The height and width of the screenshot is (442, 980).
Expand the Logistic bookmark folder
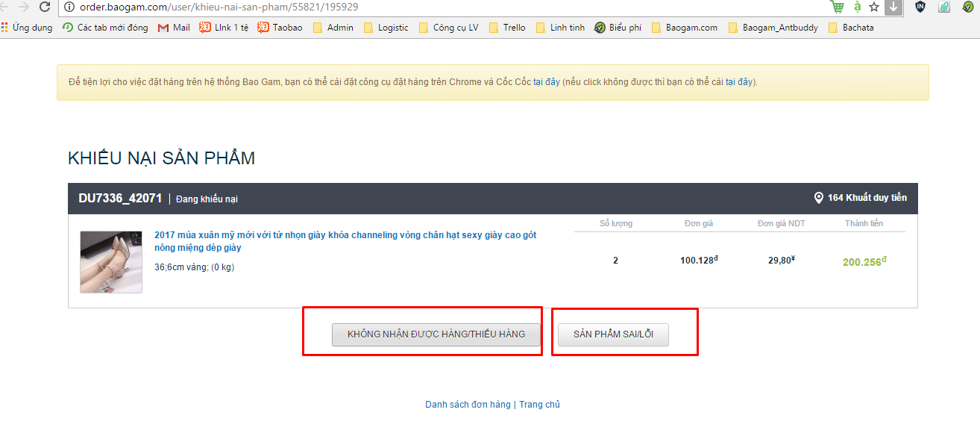386,28
